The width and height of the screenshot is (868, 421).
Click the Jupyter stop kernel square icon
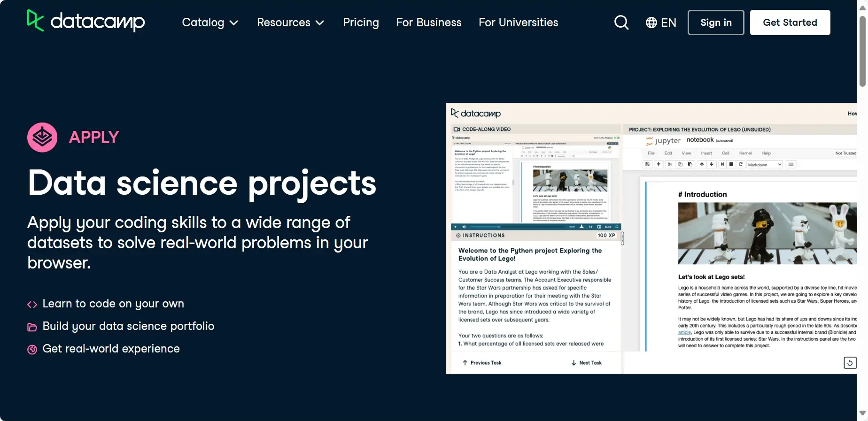(x=731, y=164)
